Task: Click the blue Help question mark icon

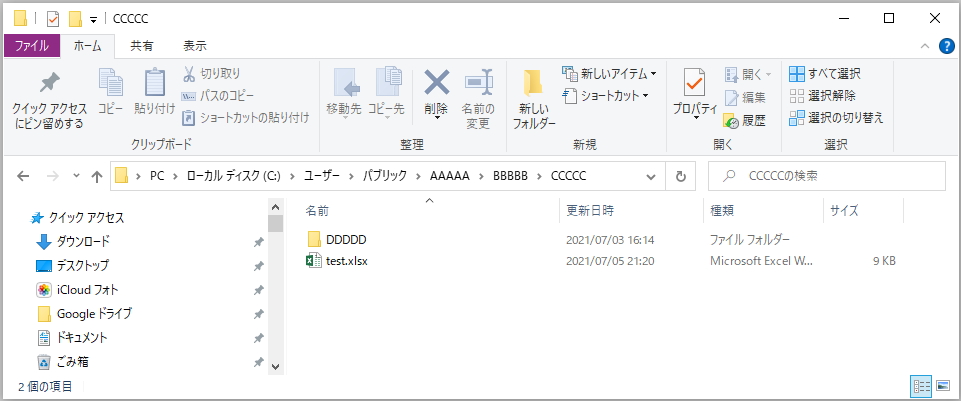Action: 946,46
